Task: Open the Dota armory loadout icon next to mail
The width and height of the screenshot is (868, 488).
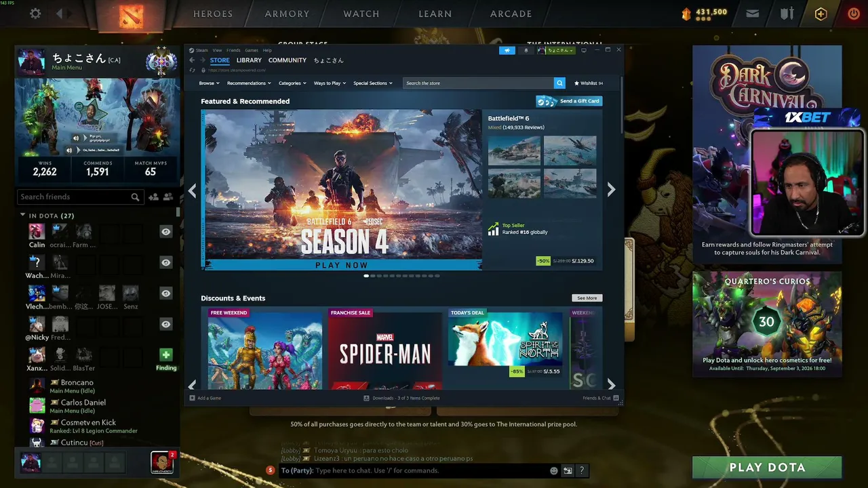Action: pos(787,14)
